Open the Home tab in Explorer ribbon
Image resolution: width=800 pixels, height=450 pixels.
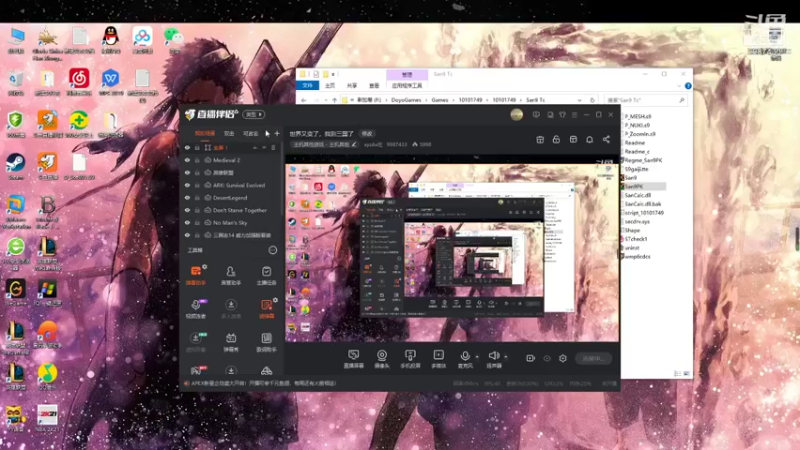click(x=330, y=85)
